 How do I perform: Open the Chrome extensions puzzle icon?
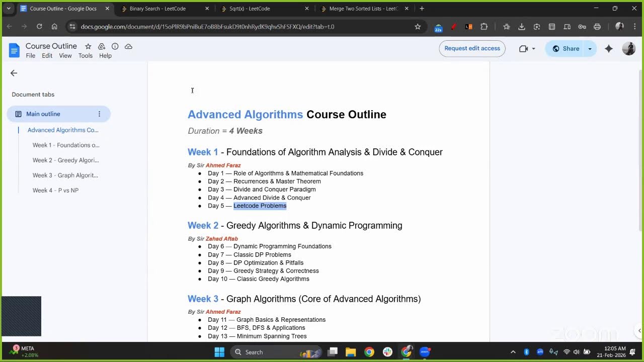pyautogui.click(x=484, y=27)
